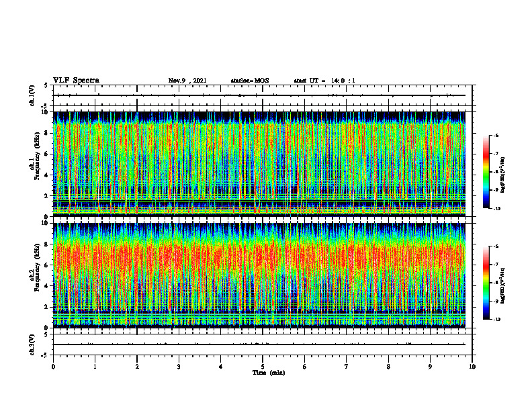Click the ch.1 frequency axis "6" kHz tick label
This screenshot has height=411, width=532.
click(x=47, y=154)
